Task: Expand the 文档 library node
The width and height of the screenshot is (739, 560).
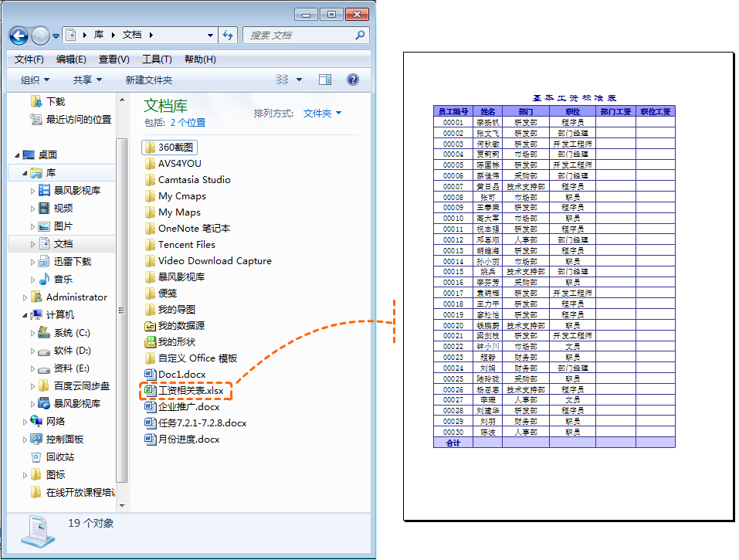Action: pos(32,244)
